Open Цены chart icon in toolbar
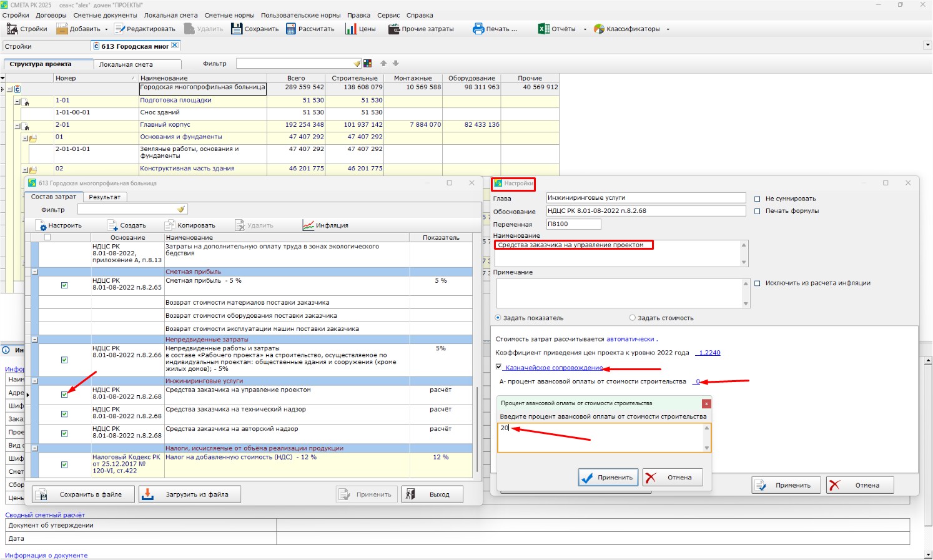The image size is (933, 560). tap(351, 29)
